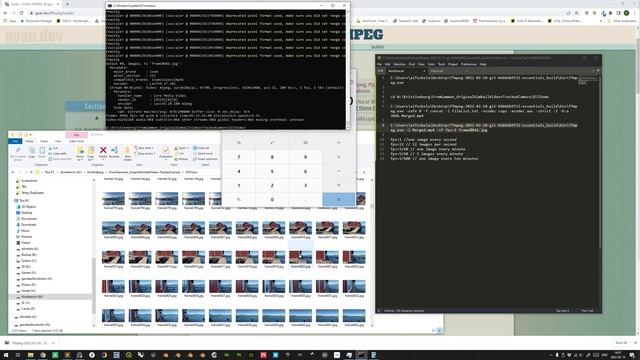Image resolution: width=640 pixels, height=360 pixels.
Task: Close the first Sublime Text tab
Action: click(x=424, y=71)
